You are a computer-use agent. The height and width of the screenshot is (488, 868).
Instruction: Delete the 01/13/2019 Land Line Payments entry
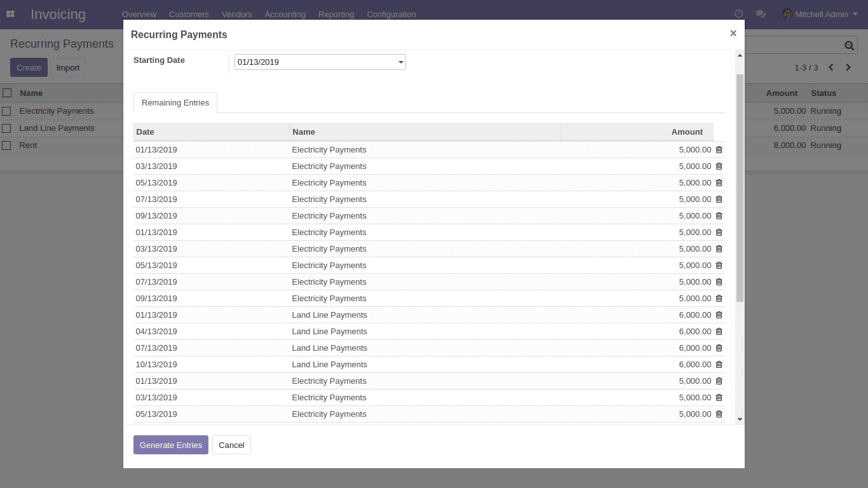(719, 315)
